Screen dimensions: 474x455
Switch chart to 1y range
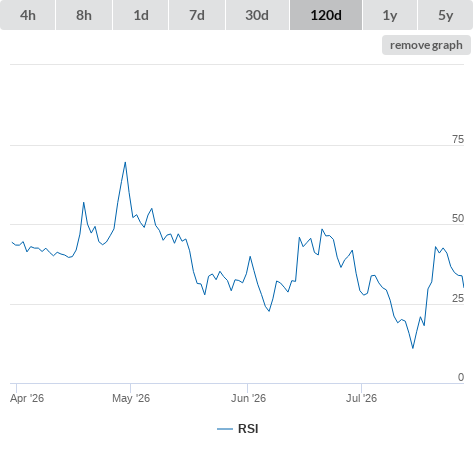[390, 15]
